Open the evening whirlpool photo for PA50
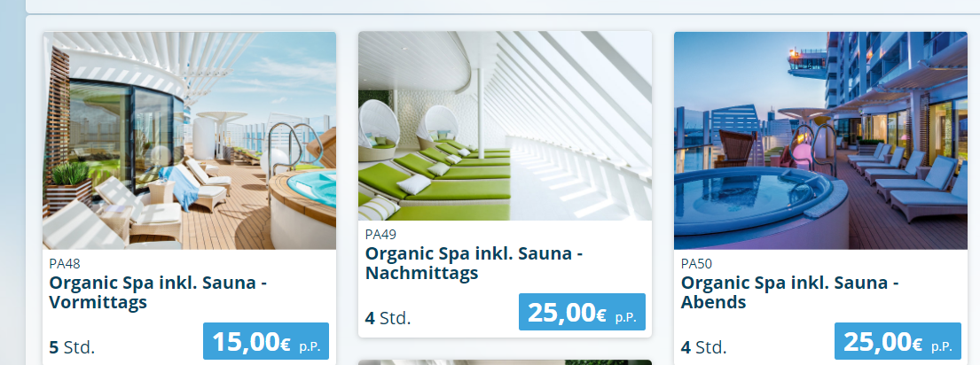This screenshot has height=365, width=980. tap(820, 140)
